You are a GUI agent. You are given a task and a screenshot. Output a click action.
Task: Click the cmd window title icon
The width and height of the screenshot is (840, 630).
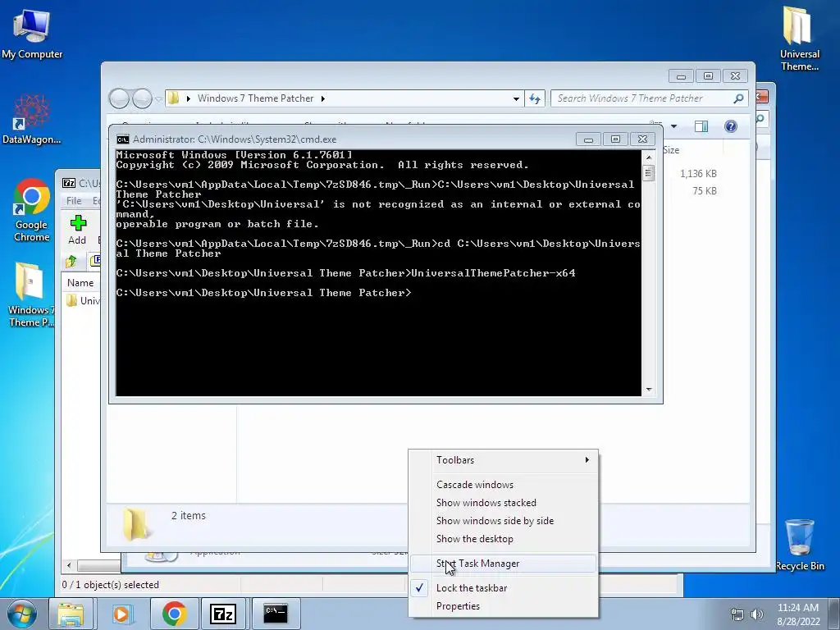(123, 139)
